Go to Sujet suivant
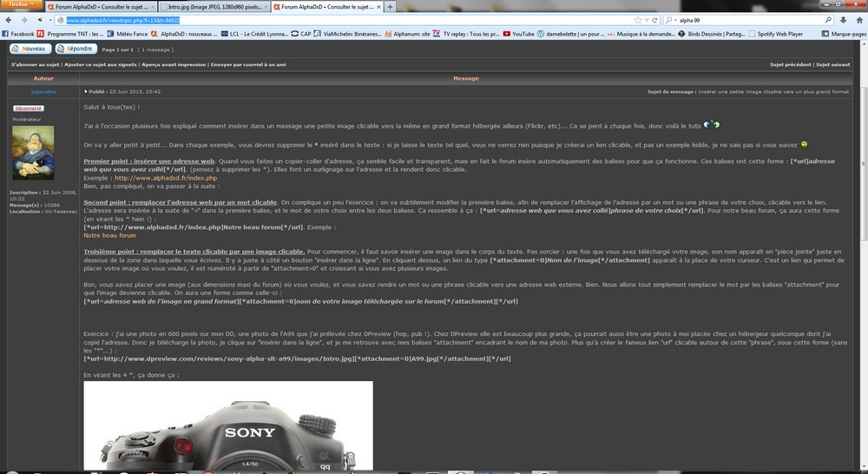The height and width of the screenshot is (474, 868). click(x=832, y=65)
